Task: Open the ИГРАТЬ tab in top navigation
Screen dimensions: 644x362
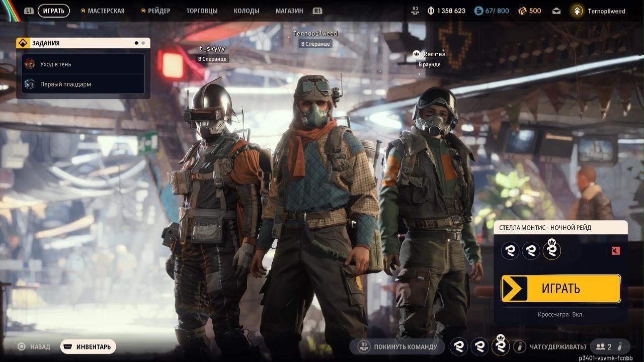Action: pos(53,11)
